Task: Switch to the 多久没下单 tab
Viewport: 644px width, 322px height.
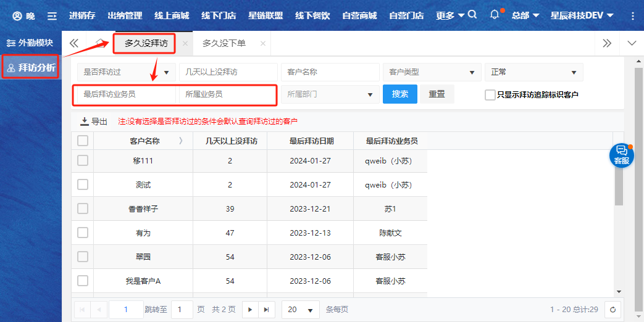Action: pyautogui.click(x=224, y=43)
